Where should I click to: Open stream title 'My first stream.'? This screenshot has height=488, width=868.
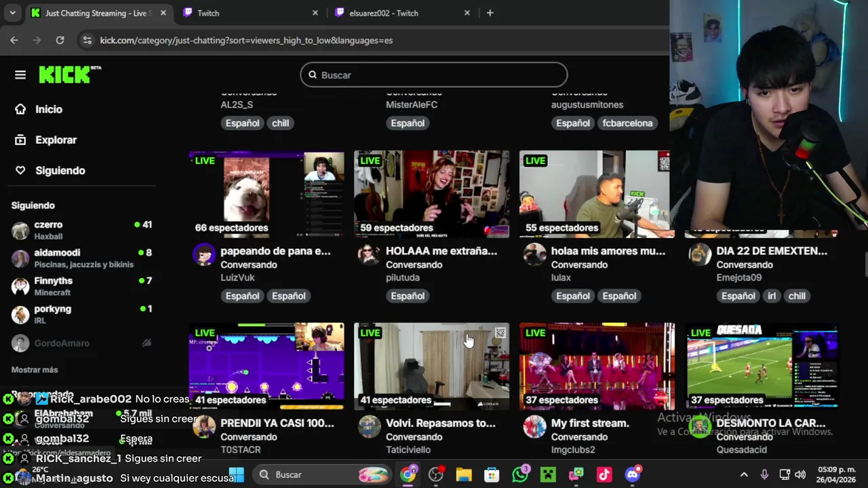coord(590,423)
